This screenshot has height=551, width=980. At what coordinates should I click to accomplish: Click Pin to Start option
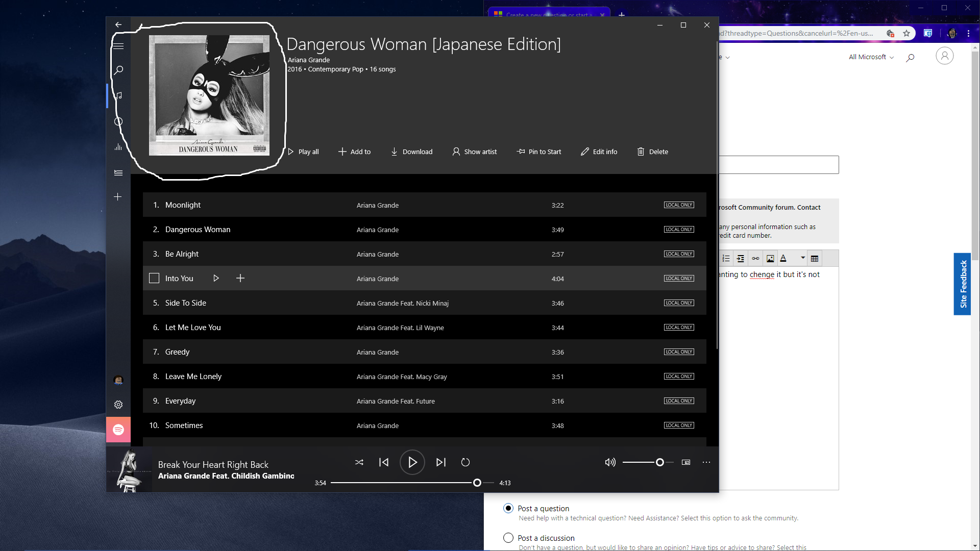click(x=538, y=152)
